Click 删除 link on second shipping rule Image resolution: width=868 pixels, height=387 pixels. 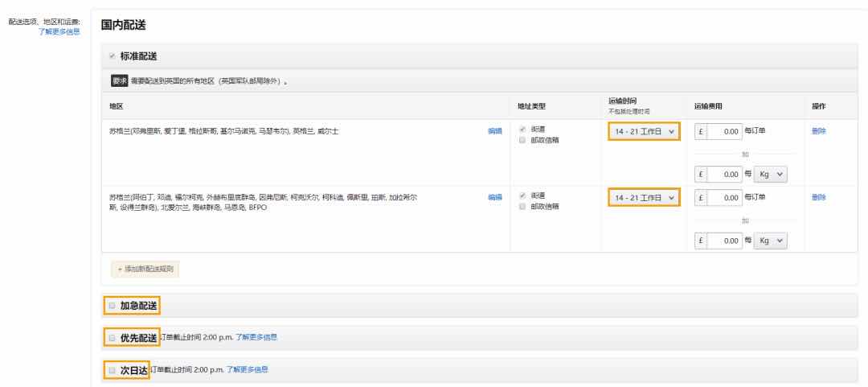(x=819, y=197)
